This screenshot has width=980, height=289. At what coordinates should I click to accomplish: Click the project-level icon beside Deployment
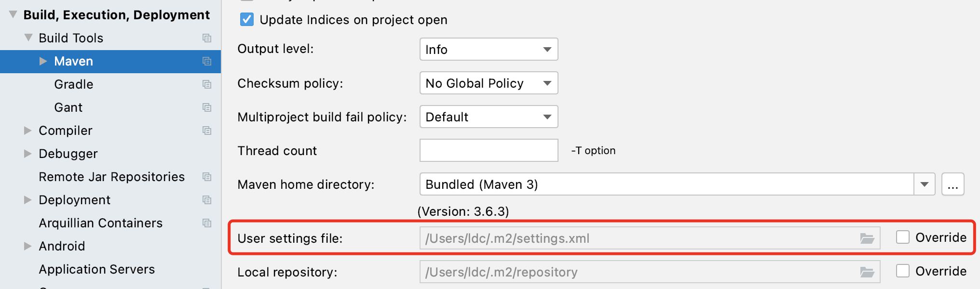[x=207, y=200]
